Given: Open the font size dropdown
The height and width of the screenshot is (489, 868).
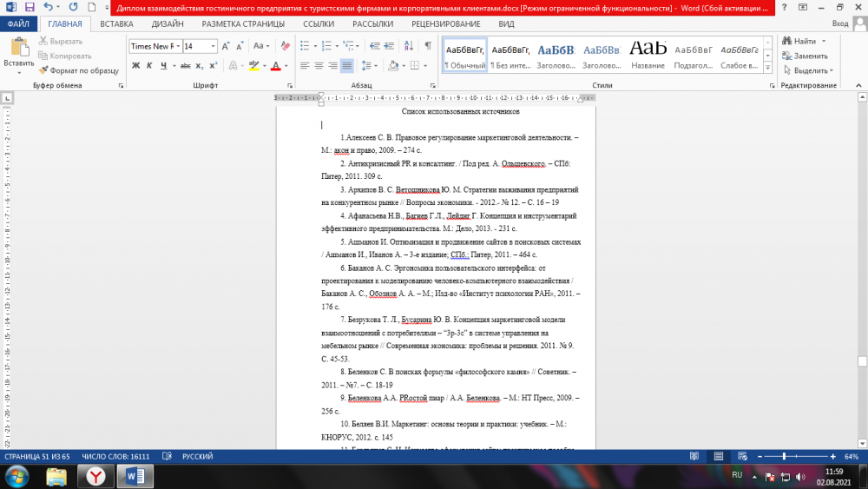Looking at the screenshot, I should pos(213,46).
